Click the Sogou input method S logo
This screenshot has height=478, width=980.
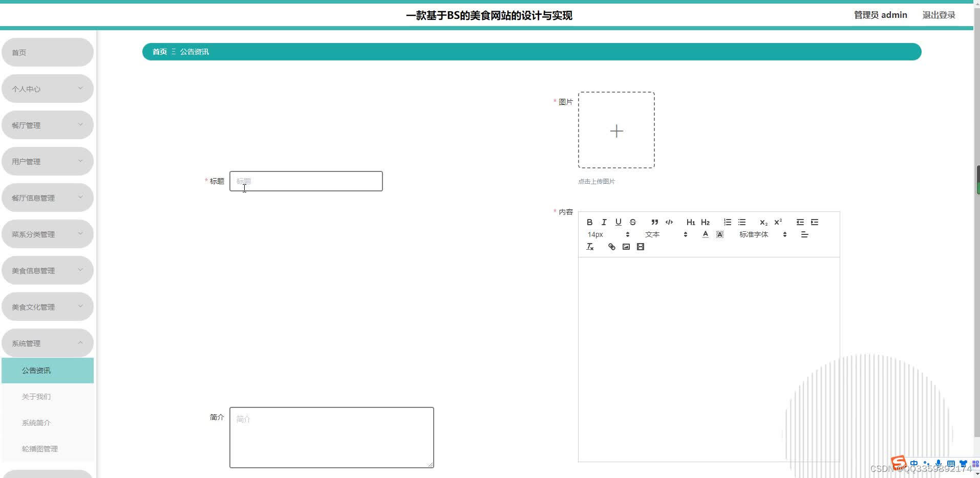(x=899, y=463)
